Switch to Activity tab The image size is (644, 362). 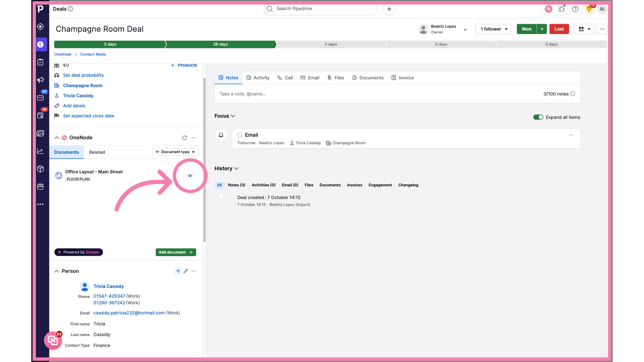pos(258,78)
